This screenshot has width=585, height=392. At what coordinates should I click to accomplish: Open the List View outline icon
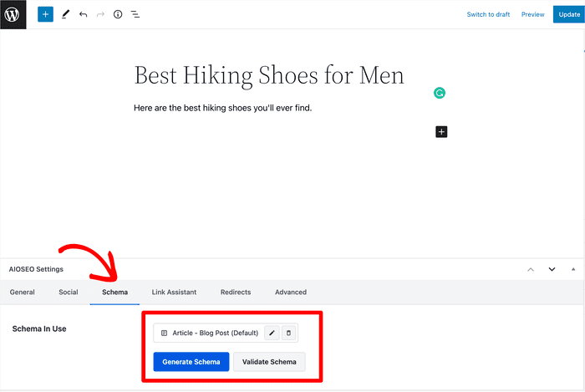point(135,14)
